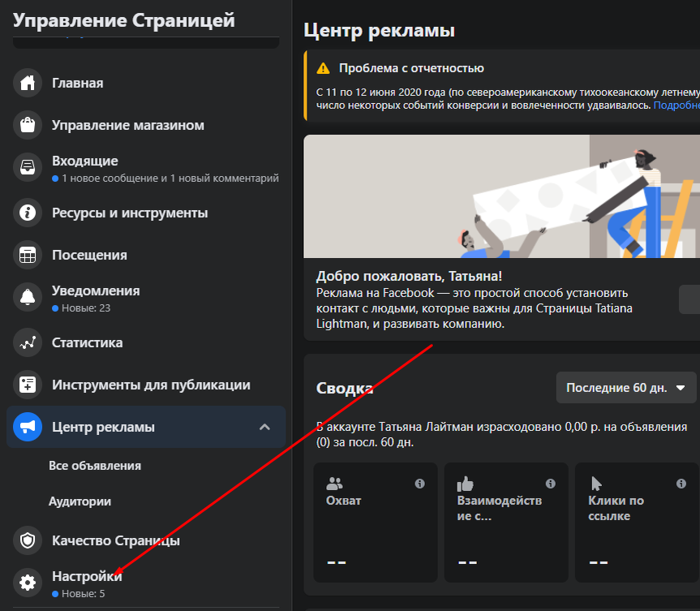700x611 pixels.
Task: Click the info icon on the Охват card
Action: pos(419,484)
